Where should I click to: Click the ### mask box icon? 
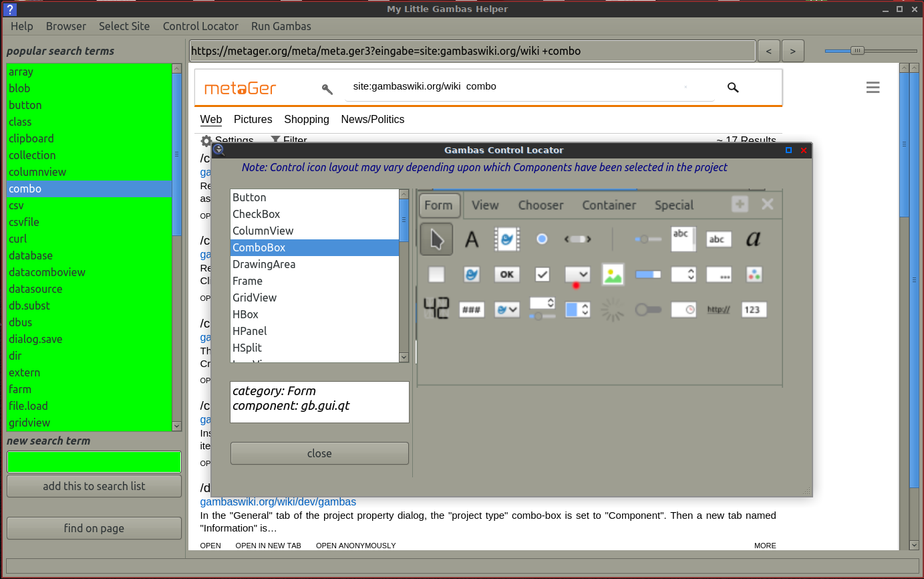pyautogui.click(x=472, y=310)
